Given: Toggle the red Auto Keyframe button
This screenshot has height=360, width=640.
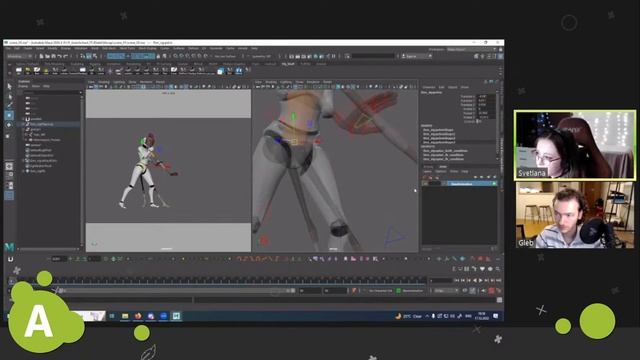Looking at the screenshot, I should [x=491, y=291].
